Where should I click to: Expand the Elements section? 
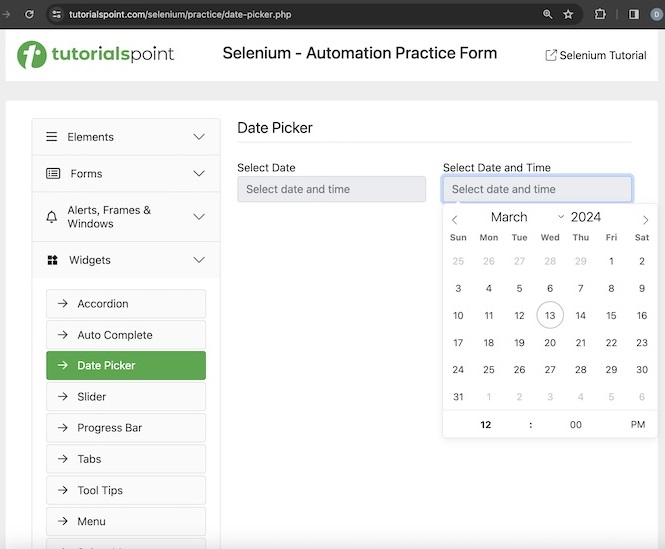click(126, 137)
